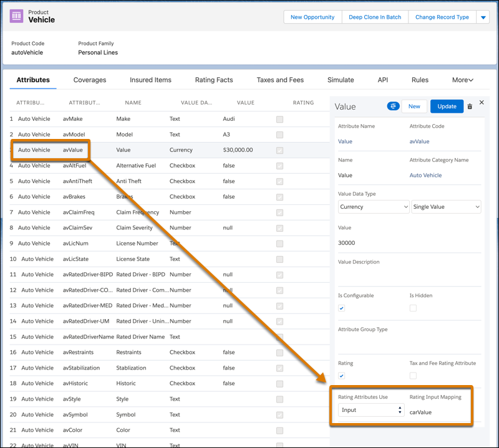Select the avRatedDriver-UM cell
499x448 pixels.
(86, 321)
